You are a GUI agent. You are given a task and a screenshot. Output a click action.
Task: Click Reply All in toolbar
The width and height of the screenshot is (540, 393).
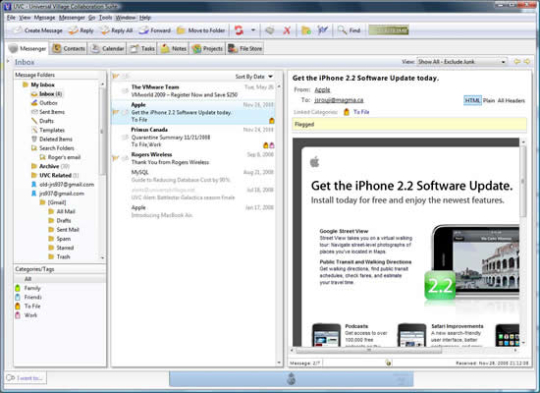tap(116, 30)
